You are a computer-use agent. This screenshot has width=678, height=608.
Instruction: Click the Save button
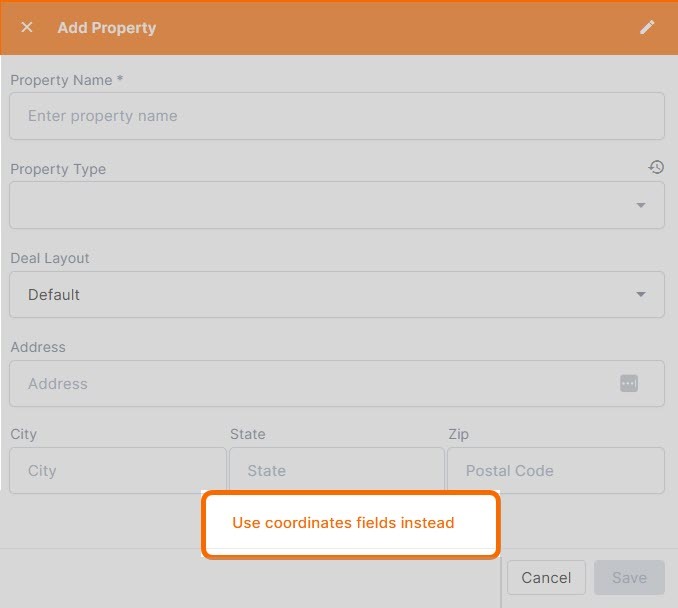point(629,577)
